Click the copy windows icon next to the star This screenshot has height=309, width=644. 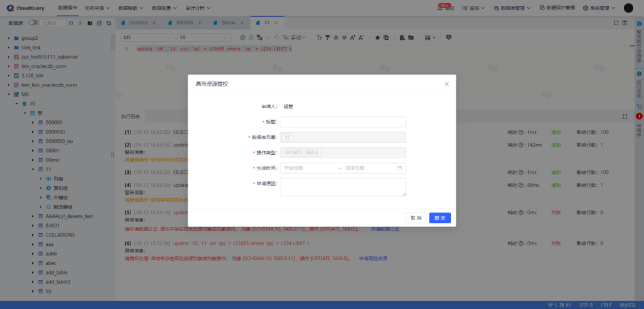386,38
